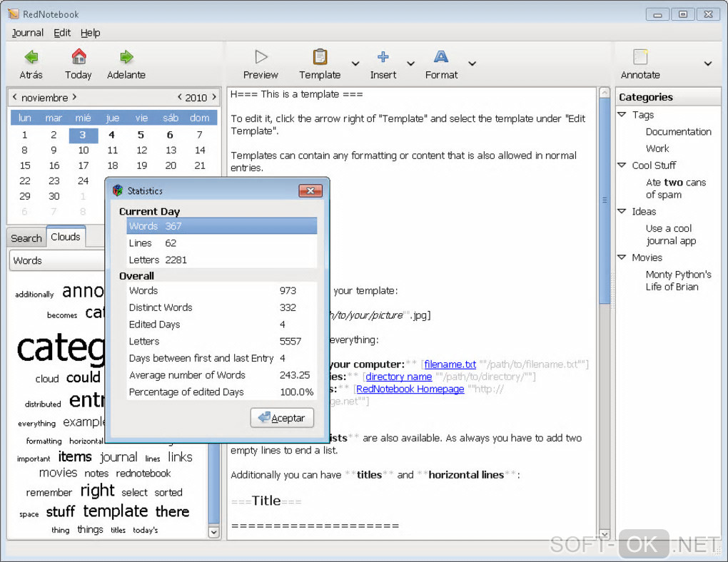This screenshot has height=562, width=728.
Task: Go to next month after noviembre
Action: (74, 97)
